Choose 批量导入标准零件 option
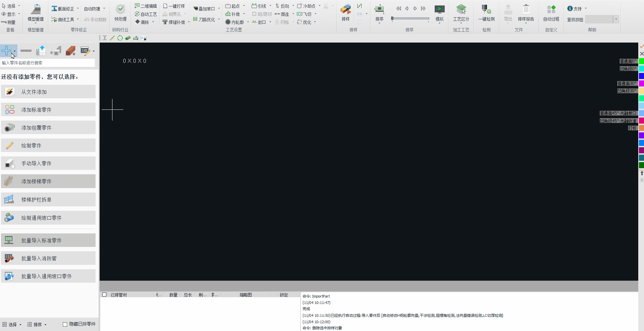This screenshot has width=644, height=331. [x=48, y=240]
